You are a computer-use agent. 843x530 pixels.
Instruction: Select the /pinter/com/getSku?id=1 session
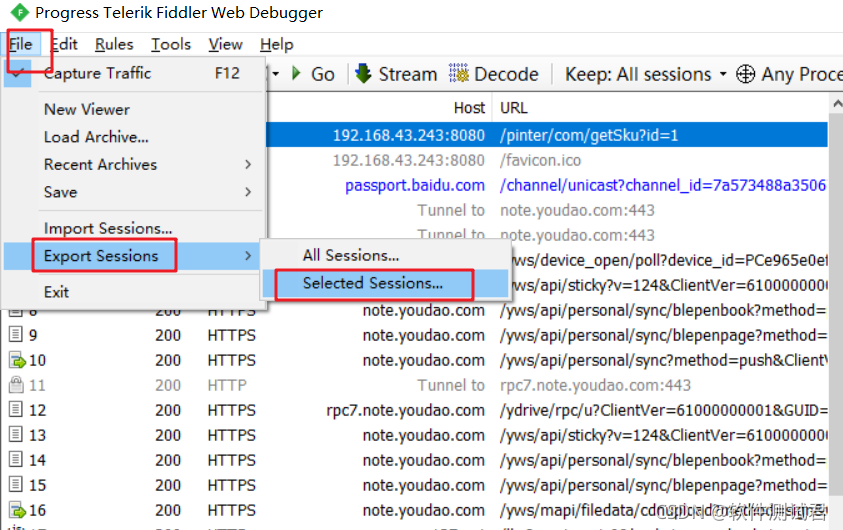(x=589, y=135)
